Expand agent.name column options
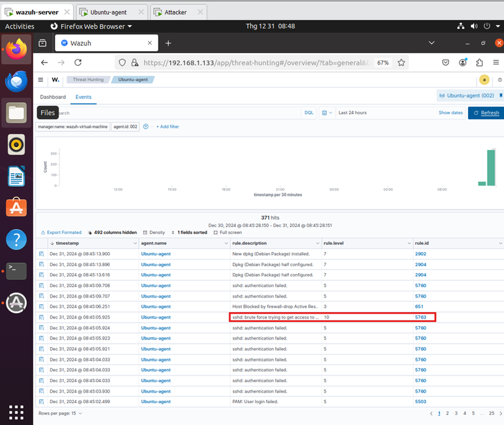Viewport: 504px width, 425px height. [226, 243]
